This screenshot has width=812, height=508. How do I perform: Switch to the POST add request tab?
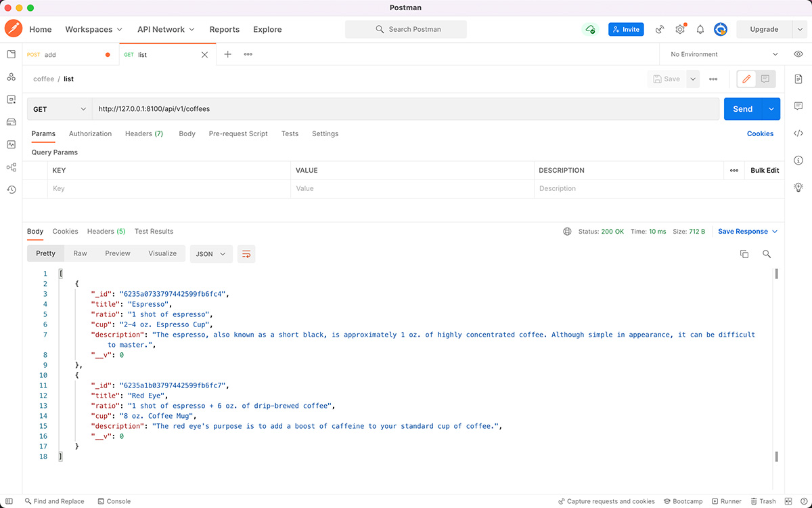click(x=70, y=54)
